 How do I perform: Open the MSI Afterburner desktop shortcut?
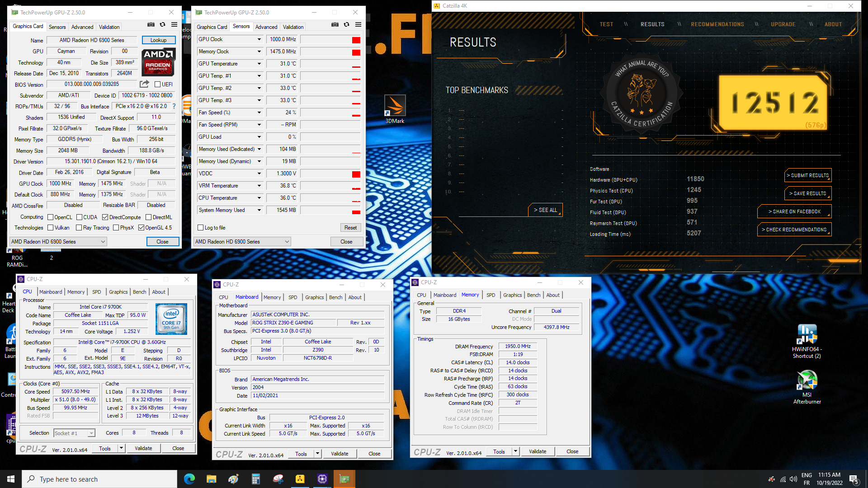point(807,387)
